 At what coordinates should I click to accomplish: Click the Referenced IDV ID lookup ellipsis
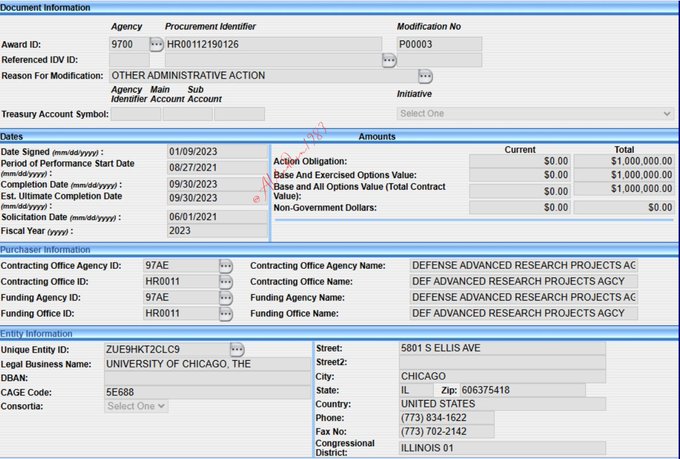389,60
